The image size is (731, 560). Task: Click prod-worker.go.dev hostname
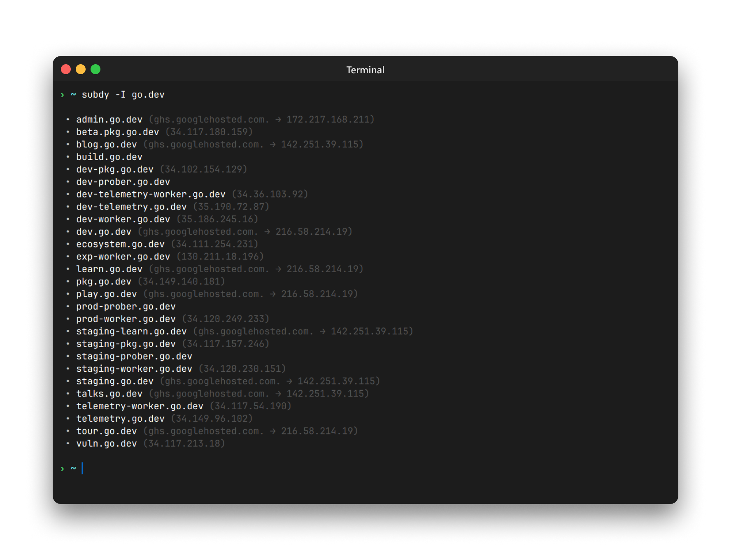point(126,319)
